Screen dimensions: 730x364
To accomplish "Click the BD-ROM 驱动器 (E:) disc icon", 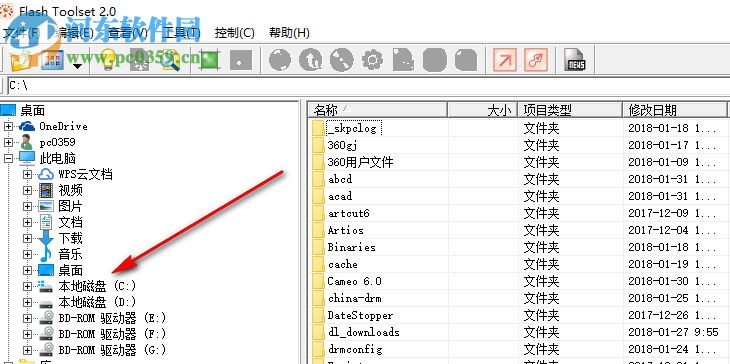I will 46,318.
